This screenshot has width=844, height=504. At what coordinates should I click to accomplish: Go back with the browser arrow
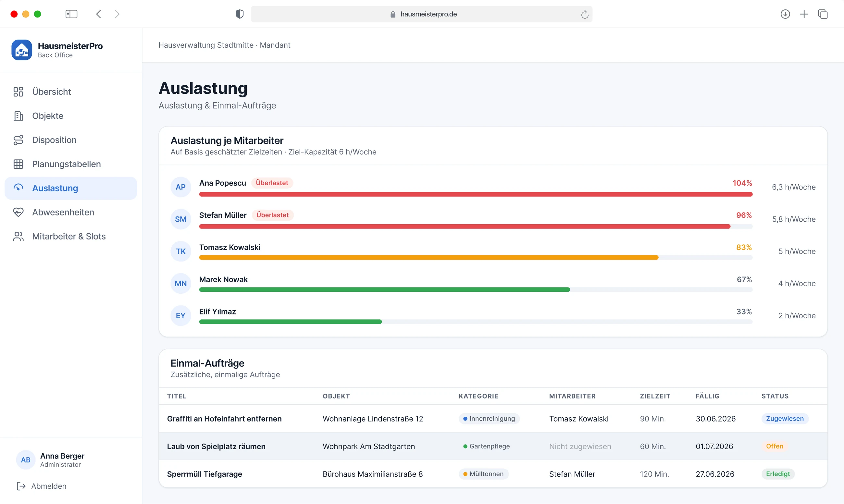point(98,14)
